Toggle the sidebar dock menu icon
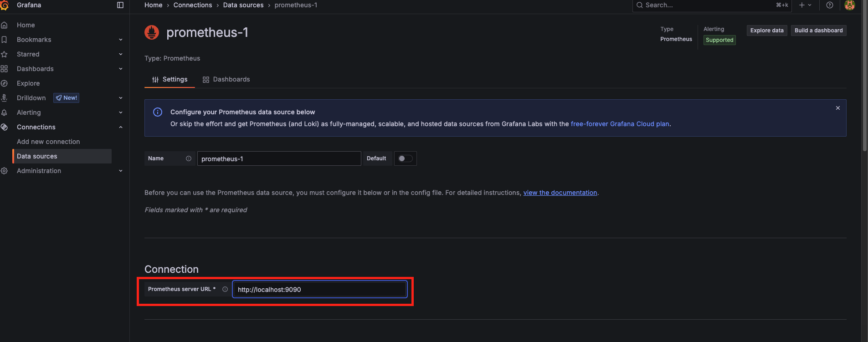This screenshot has height=342, width=868. point(120,5)
